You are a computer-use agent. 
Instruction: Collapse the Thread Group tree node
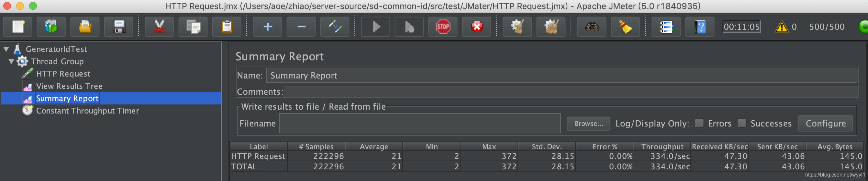tap(11, 61)
